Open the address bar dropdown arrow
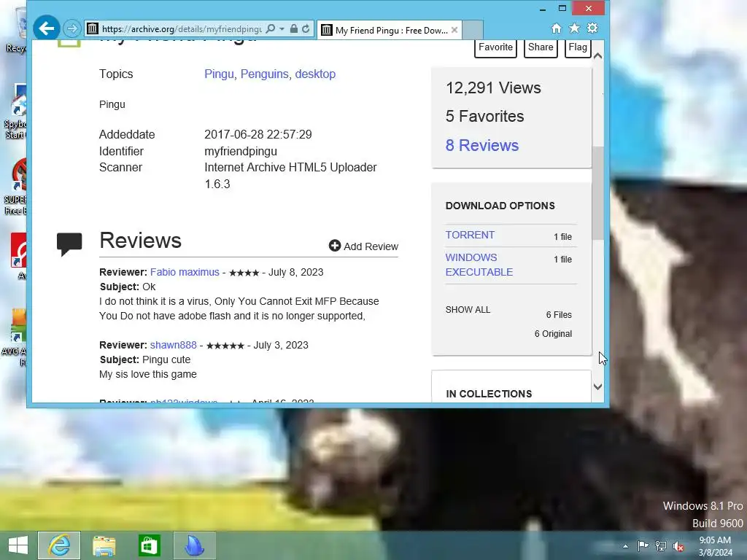This screenshot has height=560, width=747. (x=282, y=29)
